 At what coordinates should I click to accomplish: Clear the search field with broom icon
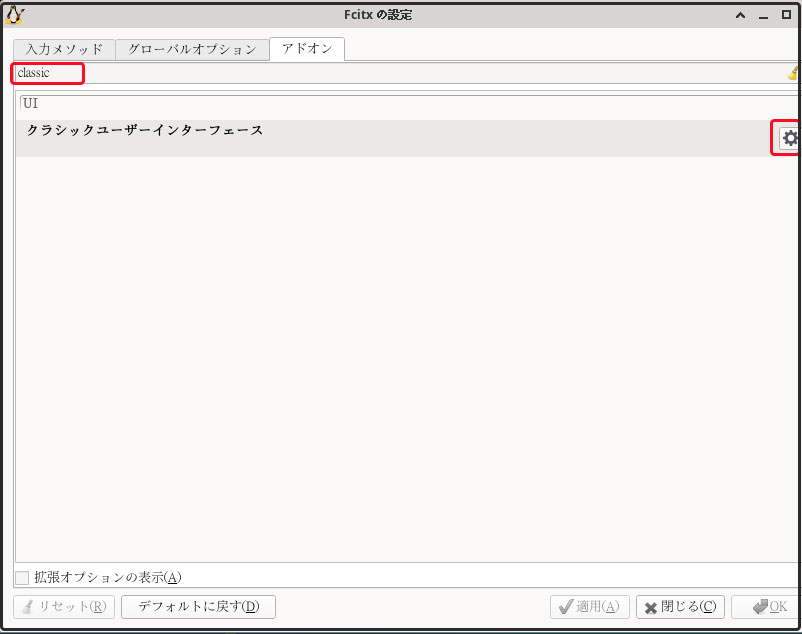point(793,73)
